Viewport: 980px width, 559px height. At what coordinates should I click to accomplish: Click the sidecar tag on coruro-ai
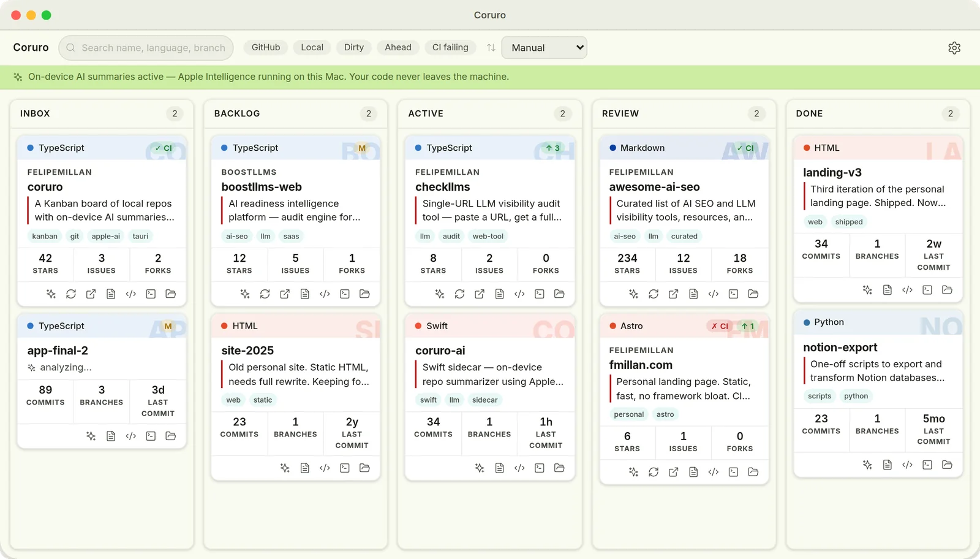pos(484,400)
